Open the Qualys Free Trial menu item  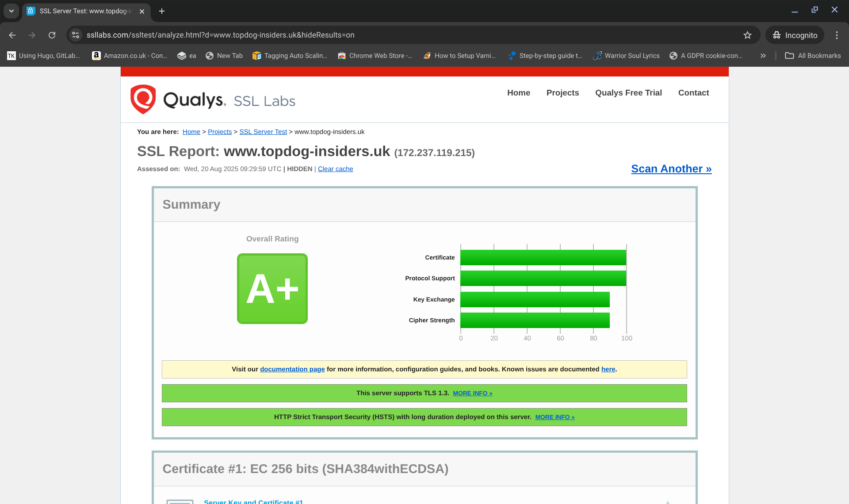coord(628,93)
